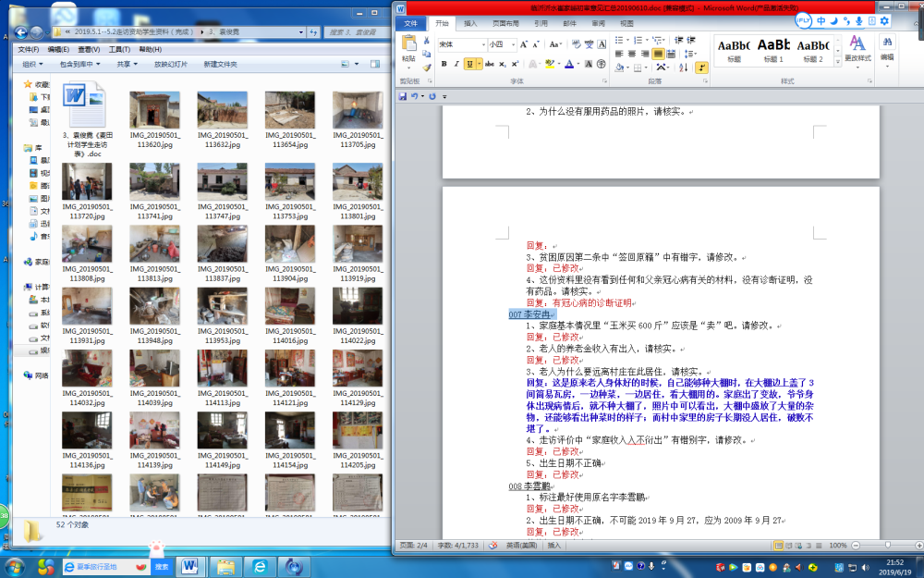The width and height of the screenshot is (924, 578).
Task: Toggle the Explorer preview pane icon
Action: tap(375, 64)
